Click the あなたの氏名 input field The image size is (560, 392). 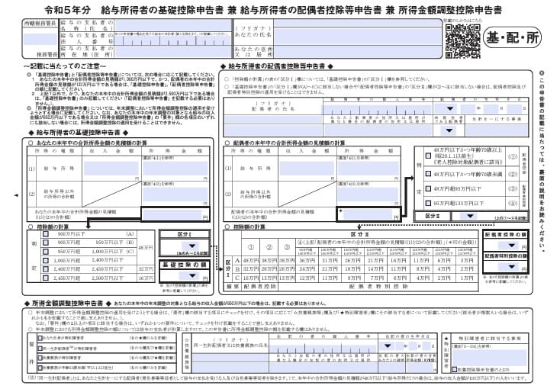pyautogui.click(x=357, y=37)
